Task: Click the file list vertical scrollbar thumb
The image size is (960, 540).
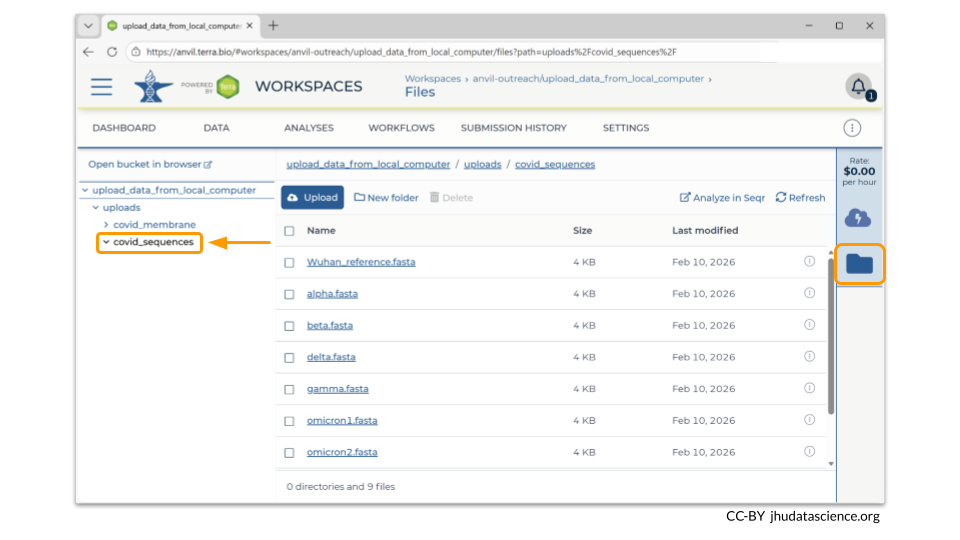Action: point(831,336)
